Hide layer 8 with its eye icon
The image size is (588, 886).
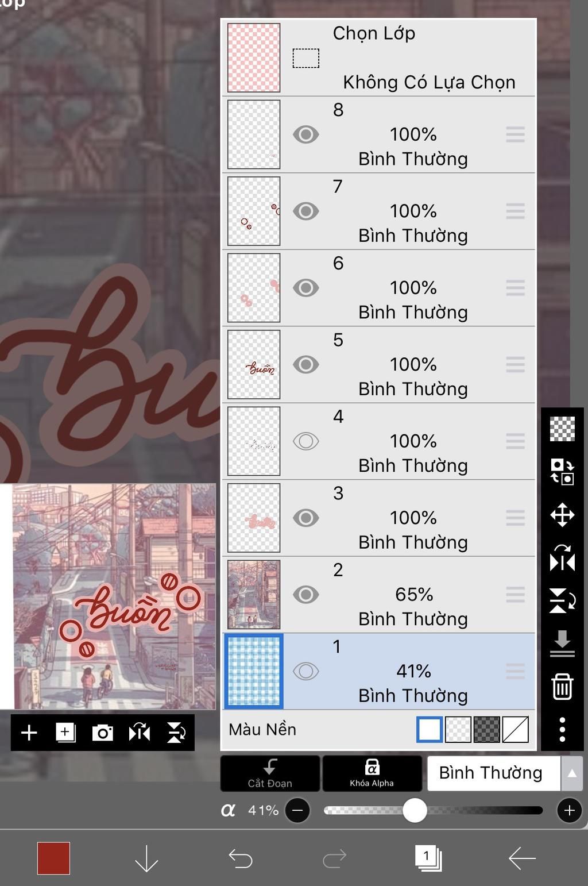point(305,134)
